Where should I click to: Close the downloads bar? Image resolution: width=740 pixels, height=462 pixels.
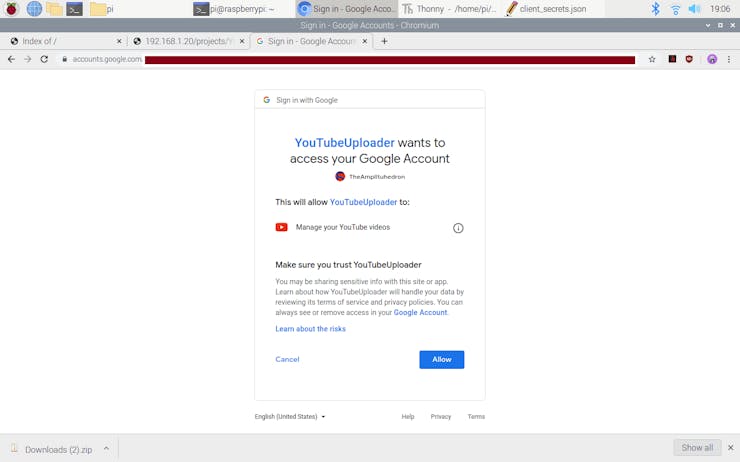pos(731,447)
